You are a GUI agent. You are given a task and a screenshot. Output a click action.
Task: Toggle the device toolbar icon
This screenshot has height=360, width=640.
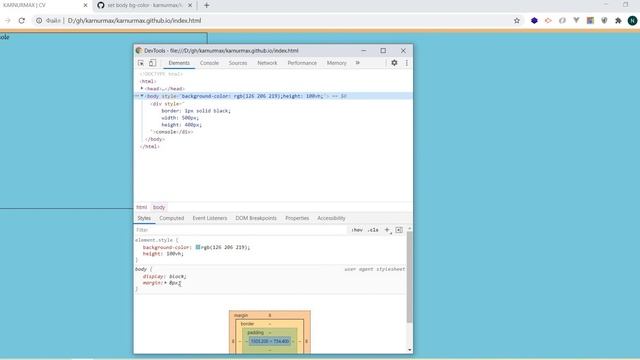click(x=152, y=63)
